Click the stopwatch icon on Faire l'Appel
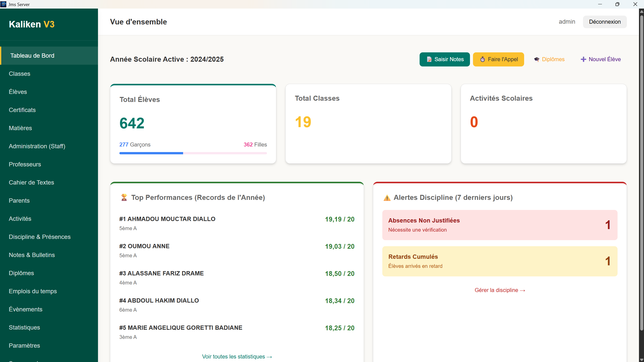The width and height of the screenshot is (644, 362). coord(482,59)
